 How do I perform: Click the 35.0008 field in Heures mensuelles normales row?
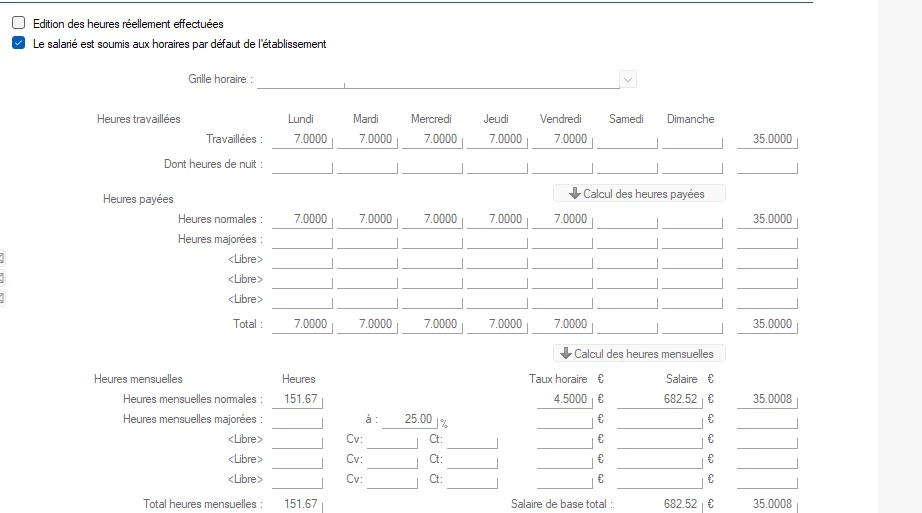(767, 399)
